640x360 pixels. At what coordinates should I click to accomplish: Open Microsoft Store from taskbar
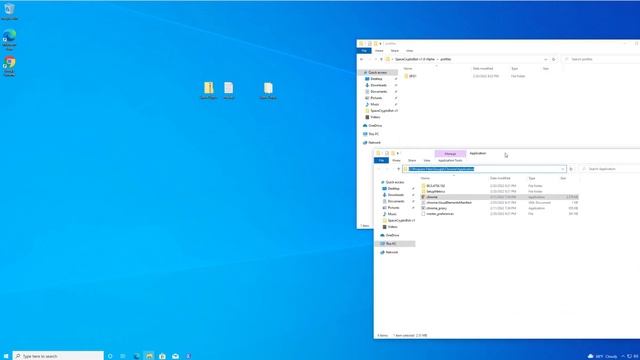(162, 356)
